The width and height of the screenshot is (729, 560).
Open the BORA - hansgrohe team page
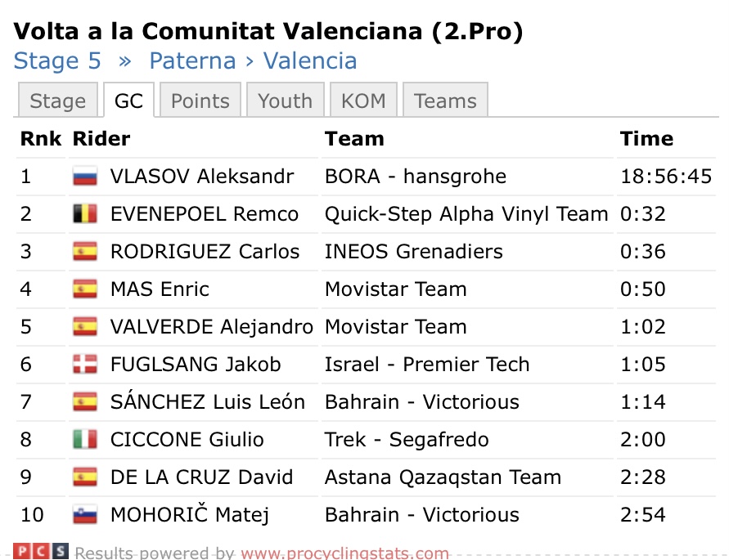coord(416,177)
